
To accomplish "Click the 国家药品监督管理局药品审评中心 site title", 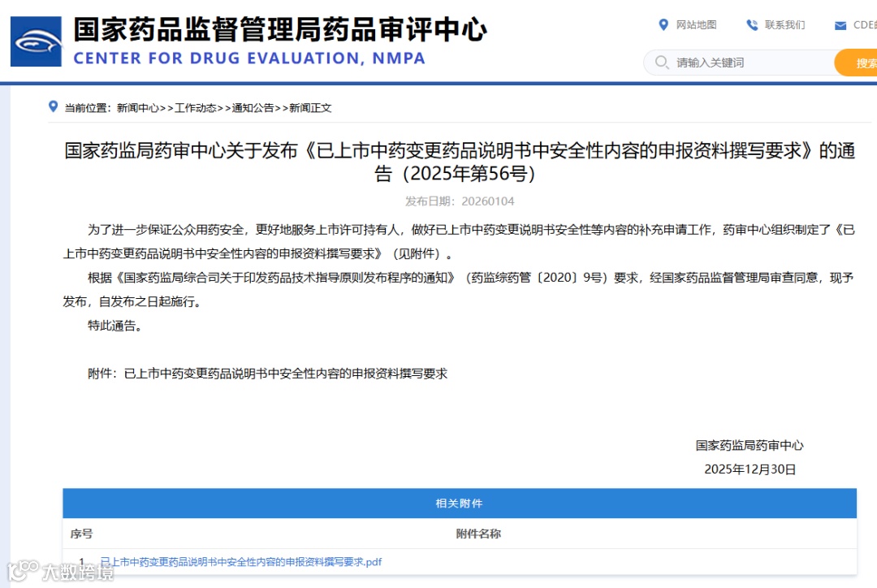I will [x=279, y=30].
